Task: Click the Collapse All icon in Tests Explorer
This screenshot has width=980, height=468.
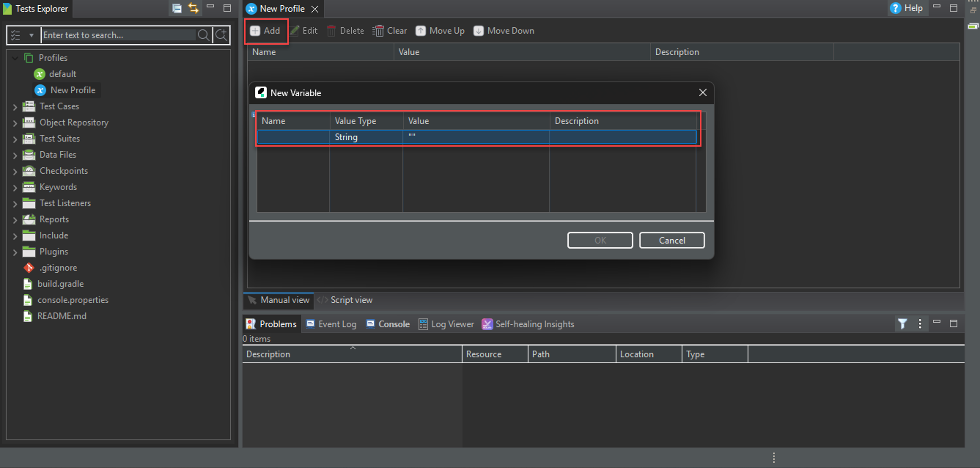Action: point(177,8)
